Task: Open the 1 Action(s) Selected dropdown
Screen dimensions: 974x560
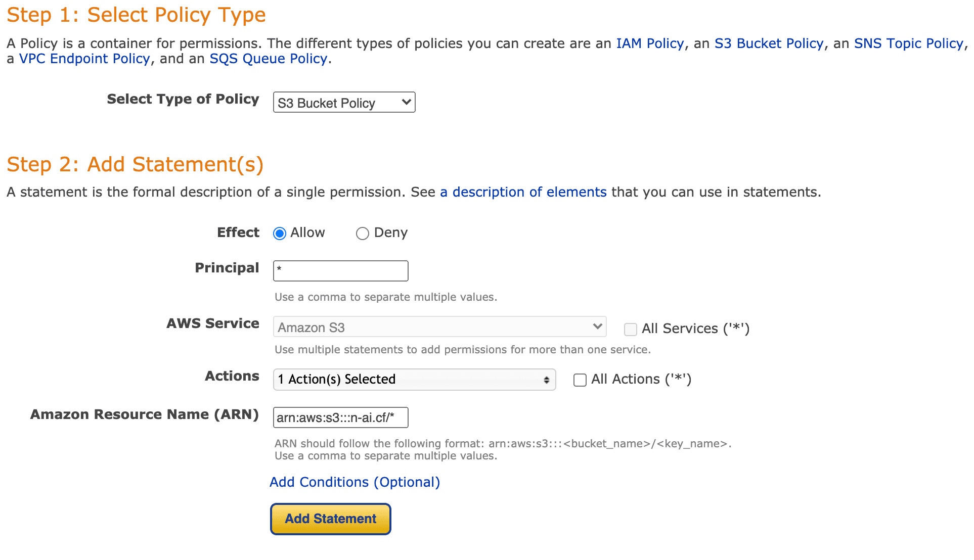Action: (x=414, y=380)
